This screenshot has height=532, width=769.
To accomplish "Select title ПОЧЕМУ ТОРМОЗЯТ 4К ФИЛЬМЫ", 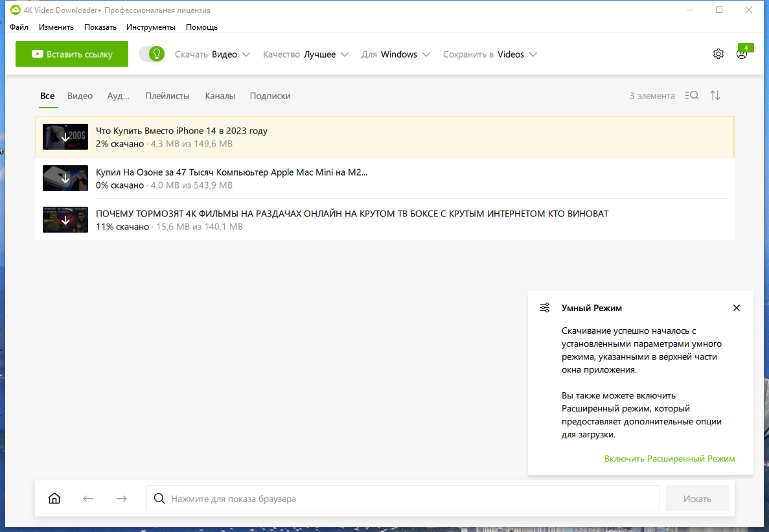I will coord(352,214).
